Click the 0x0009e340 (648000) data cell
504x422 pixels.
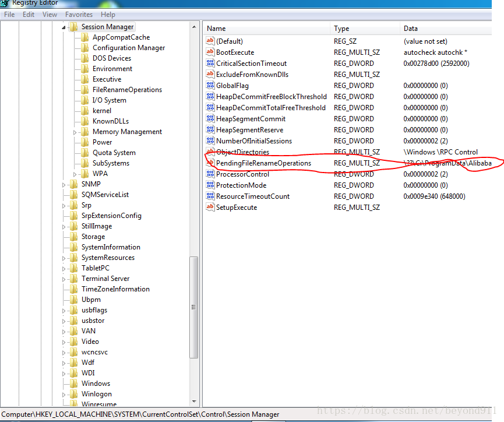coord(434,196)
